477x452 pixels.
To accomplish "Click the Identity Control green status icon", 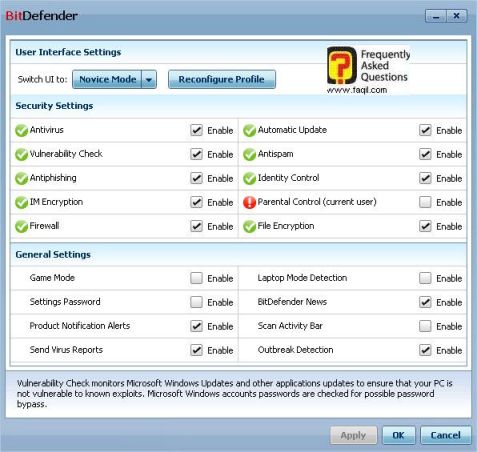I will coord(249,178).
